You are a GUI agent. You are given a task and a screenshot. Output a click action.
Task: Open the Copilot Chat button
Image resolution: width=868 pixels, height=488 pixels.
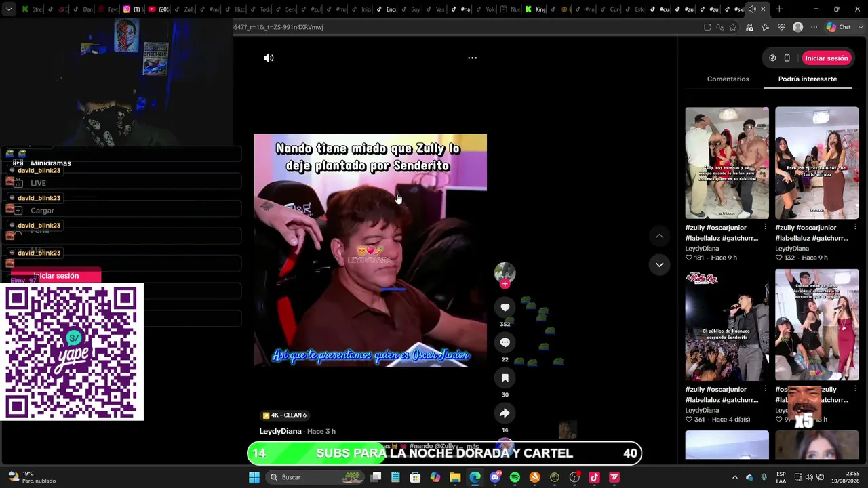(840, 27)
